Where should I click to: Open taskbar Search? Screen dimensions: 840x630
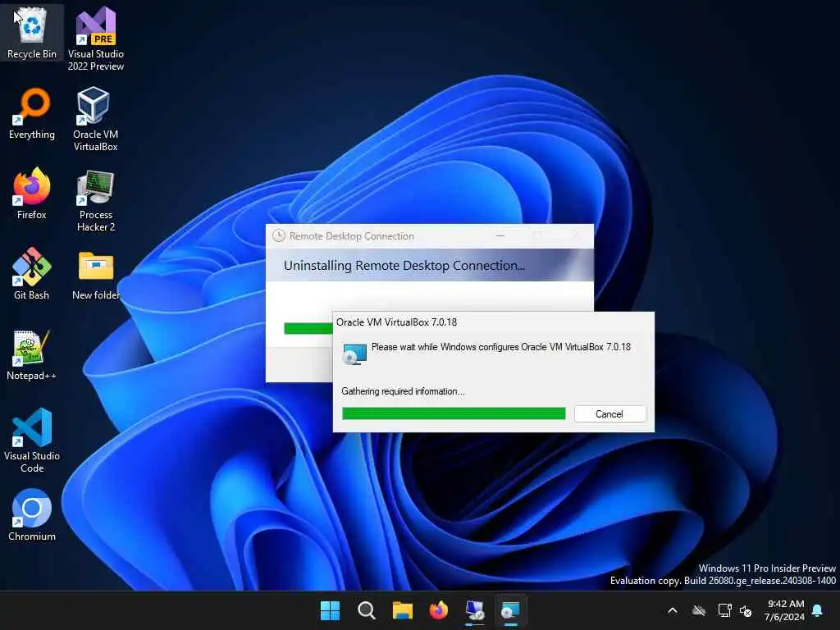coord(367,610)
